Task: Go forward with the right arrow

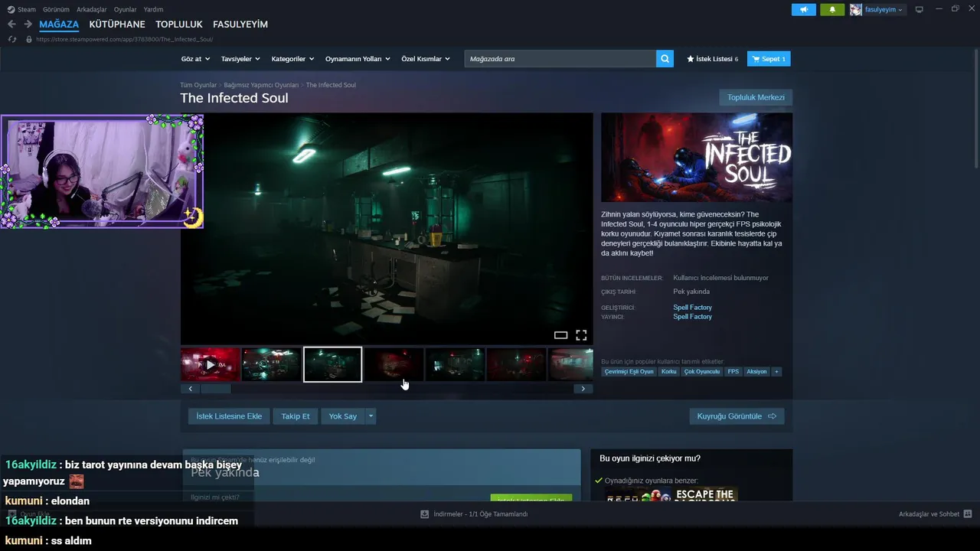Action: click(x=28, y=24)
